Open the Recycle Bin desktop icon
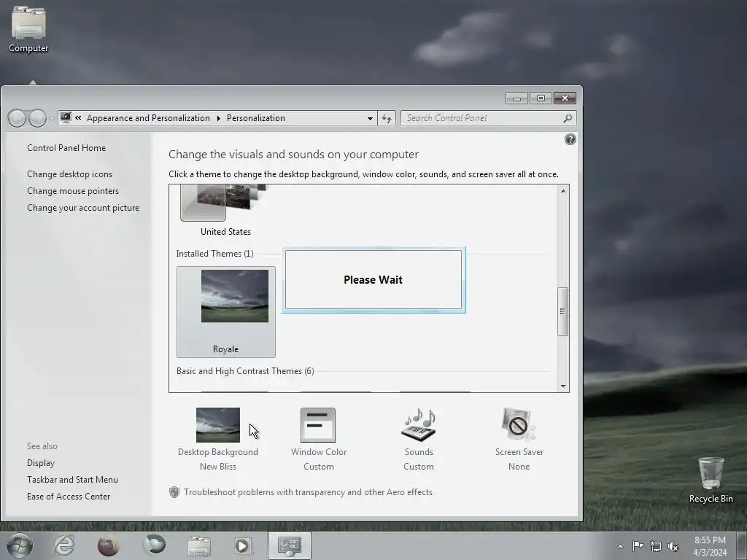Image resolution: width=747 pixels, height=560 pixels. pos(711,479)
